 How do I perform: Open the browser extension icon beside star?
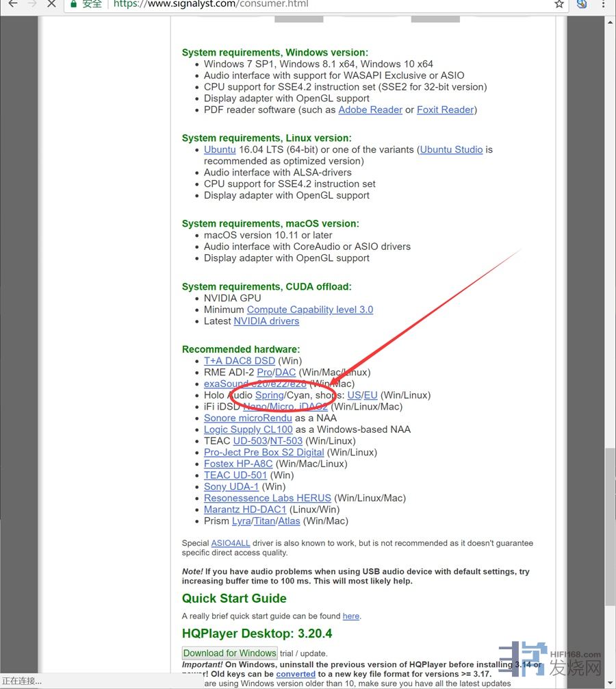[x=582, y=3]
